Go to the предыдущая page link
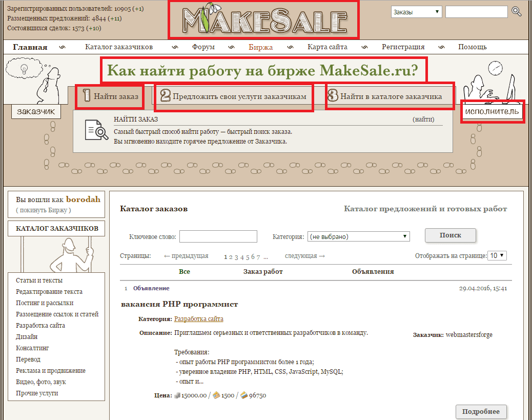Image resolution: width=532 pixels, height=420 pixels. [x=186, y=256]
